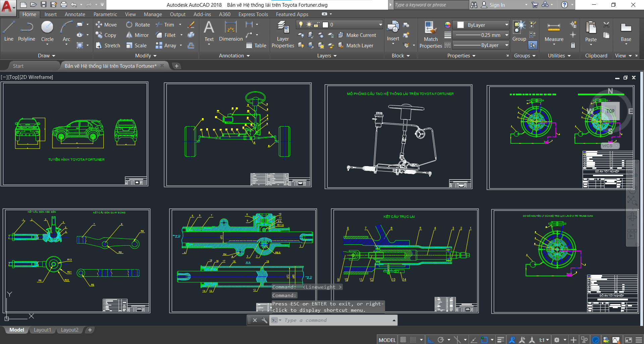This screenshot has width=644, height=344.
Task: Switch to the Layout1 tab
Action: point(42,330)
